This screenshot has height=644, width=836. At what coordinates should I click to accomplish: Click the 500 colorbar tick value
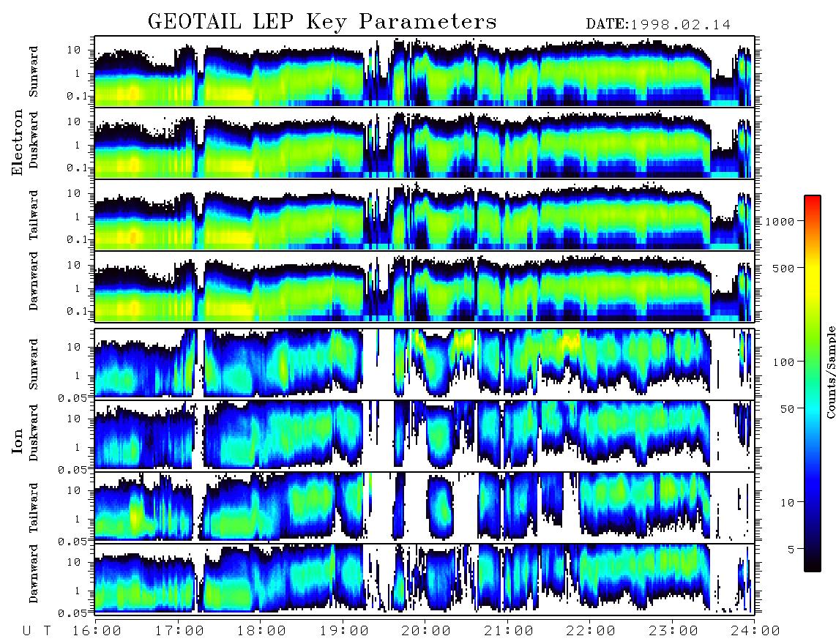[783, 268]
